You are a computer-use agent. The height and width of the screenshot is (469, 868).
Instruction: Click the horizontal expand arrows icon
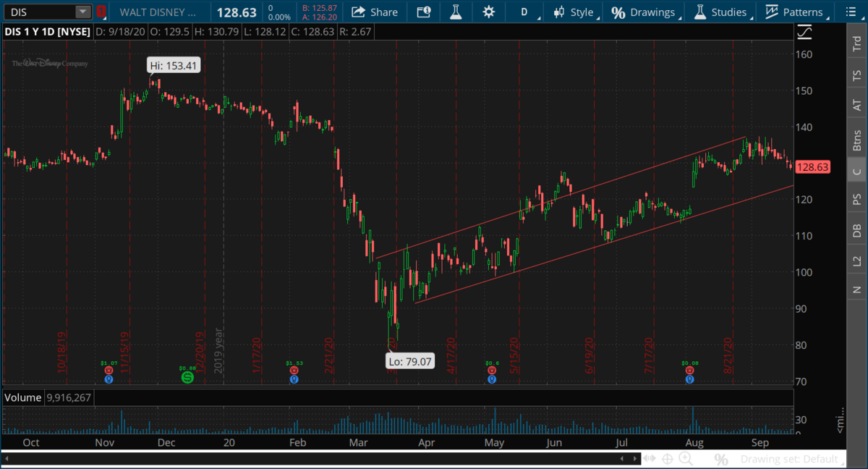(x=650, y=459)
